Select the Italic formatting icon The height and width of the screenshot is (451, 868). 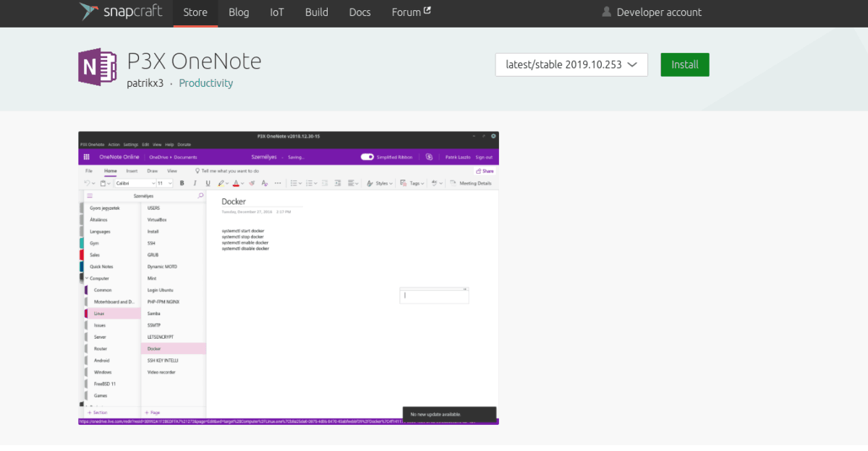194,182
